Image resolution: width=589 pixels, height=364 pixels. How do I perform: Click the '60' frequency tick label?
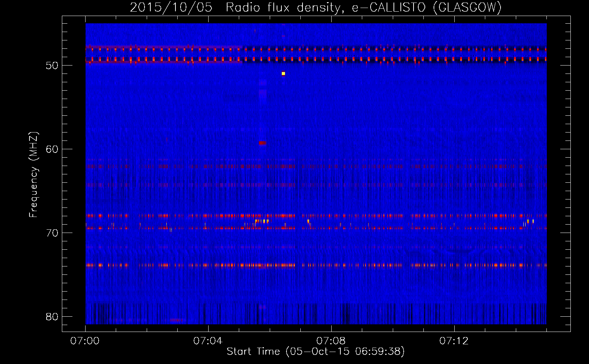coord(52,149)
